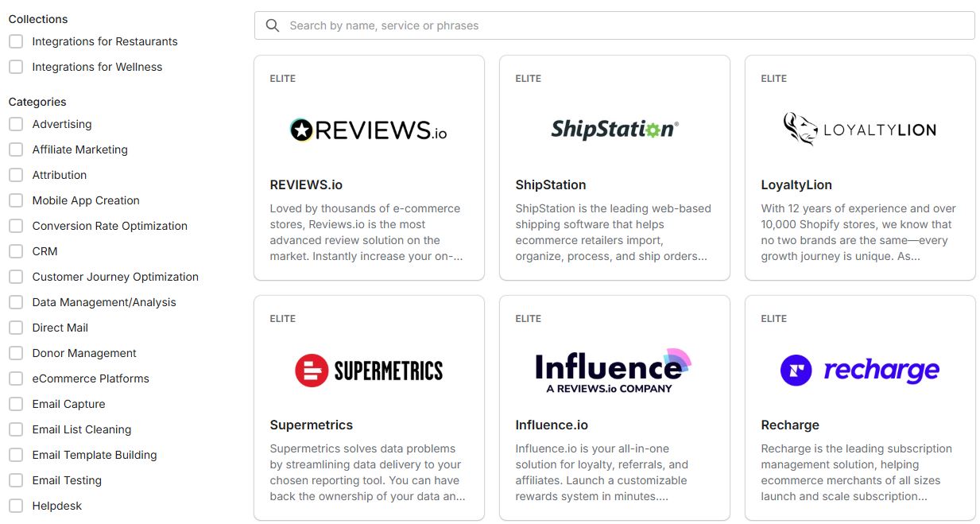Check the CRM category checkbox
The height and width of the screenshot is (524, 980).
pyautogui.click(x=15, y=251)
